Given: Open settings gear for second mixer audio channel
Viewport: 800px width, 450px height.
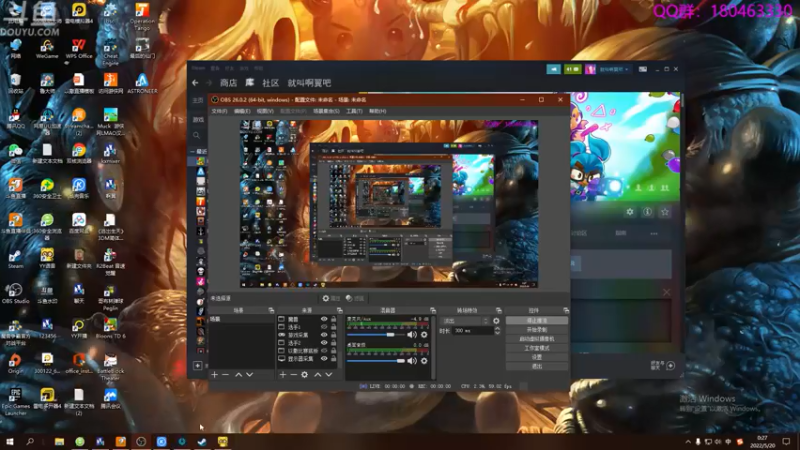Looking at the screenshot, I should pos(424,361).
